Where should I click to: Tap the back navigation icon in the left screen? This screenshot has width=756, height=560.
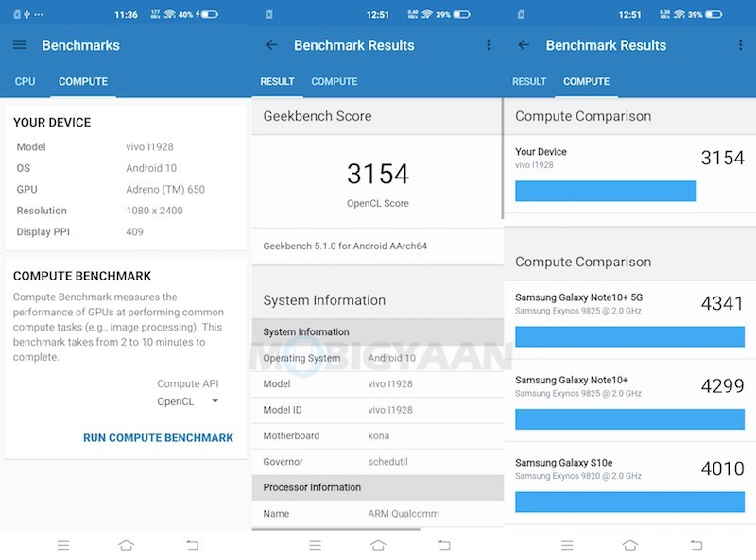click(x=193, y=545)
